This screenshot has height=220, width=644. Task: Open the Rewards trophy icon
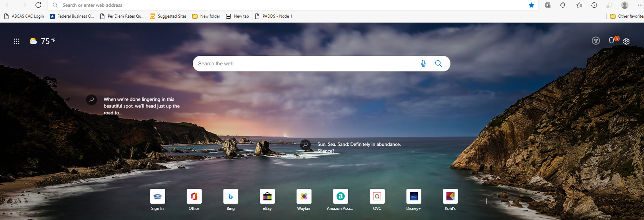pyautogui.click(x=596, y=41)
